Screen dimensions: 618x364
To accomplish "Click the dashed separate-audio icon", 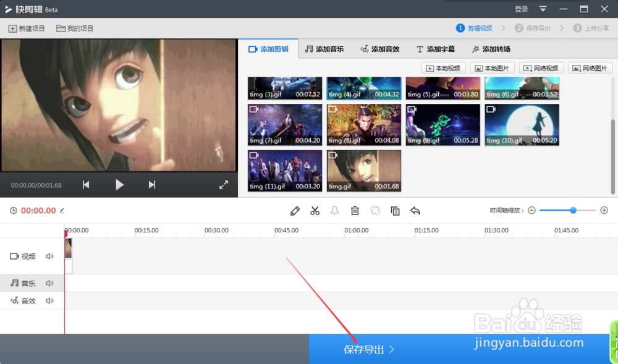I will [375, 211].
